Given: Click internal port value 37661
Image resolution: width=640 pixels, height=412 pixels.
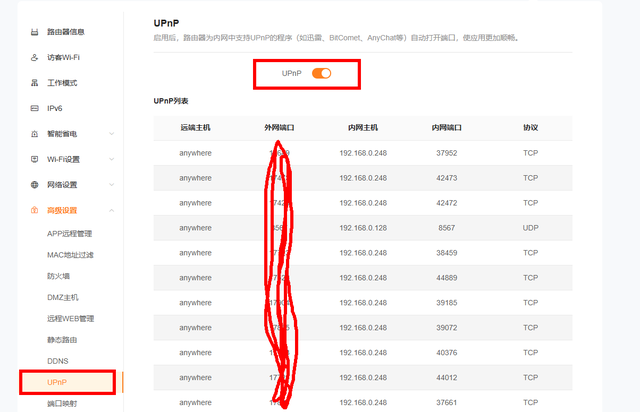Looking at the screenshot, I should (447, 402).
